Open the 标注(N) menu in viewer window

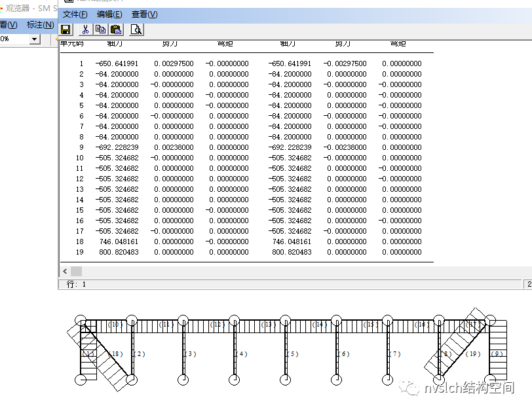pos(41,25)
